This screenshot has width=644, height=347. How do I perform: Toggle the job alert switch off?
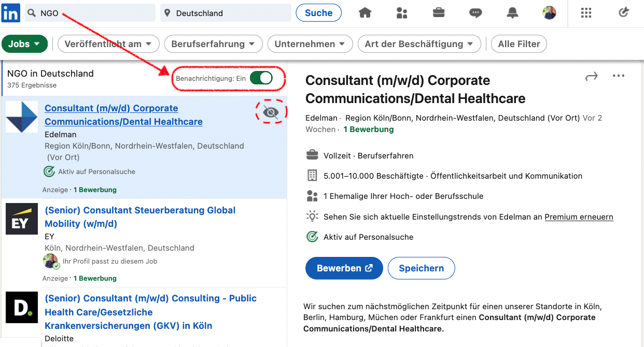click(261, 78)
